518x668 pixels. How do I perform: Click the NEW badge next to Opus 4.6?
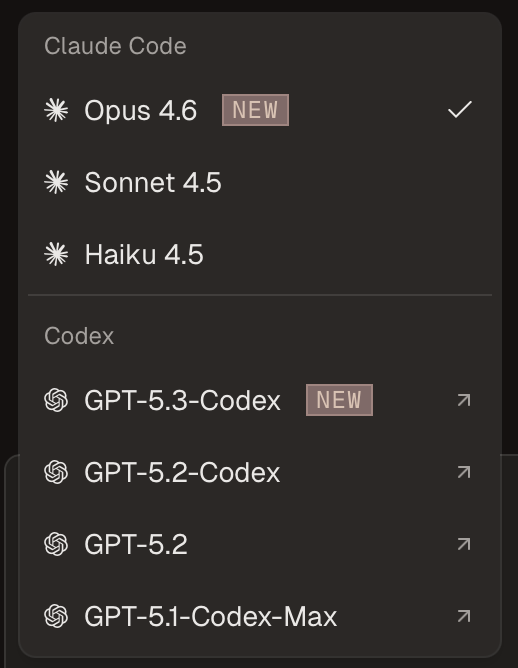[256, 110]
